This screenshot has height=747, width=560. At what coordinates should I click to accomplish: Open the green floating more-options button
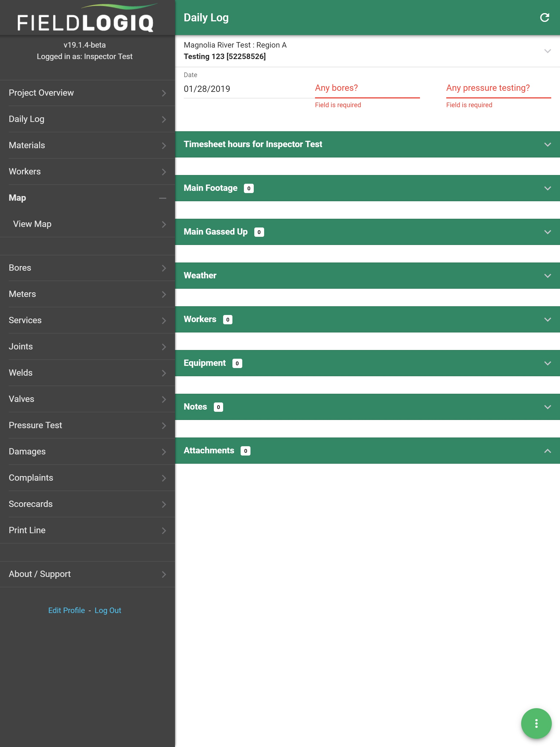pyautogui.click(x=536, y=723)
